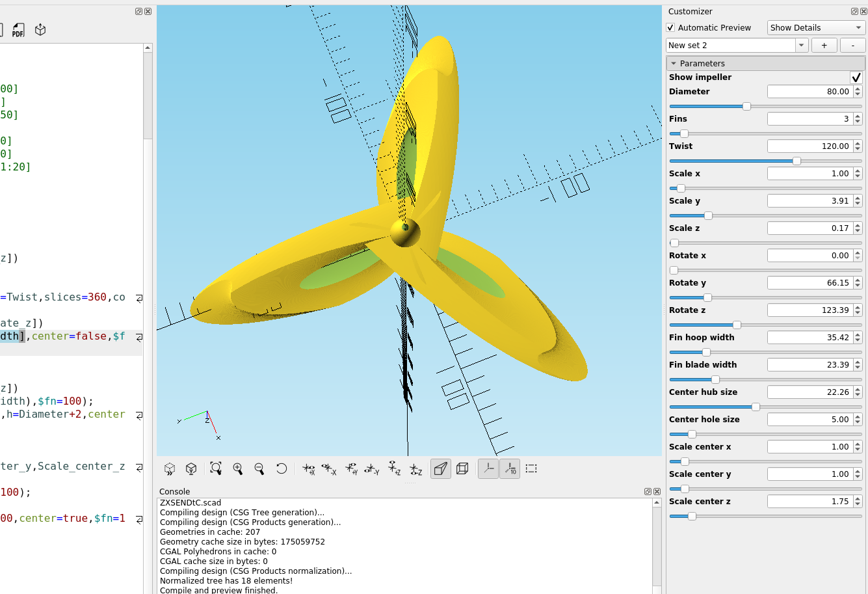Click the + button to add parameter set
This screenshot has height=594, width=868.
tap(824, 45)
